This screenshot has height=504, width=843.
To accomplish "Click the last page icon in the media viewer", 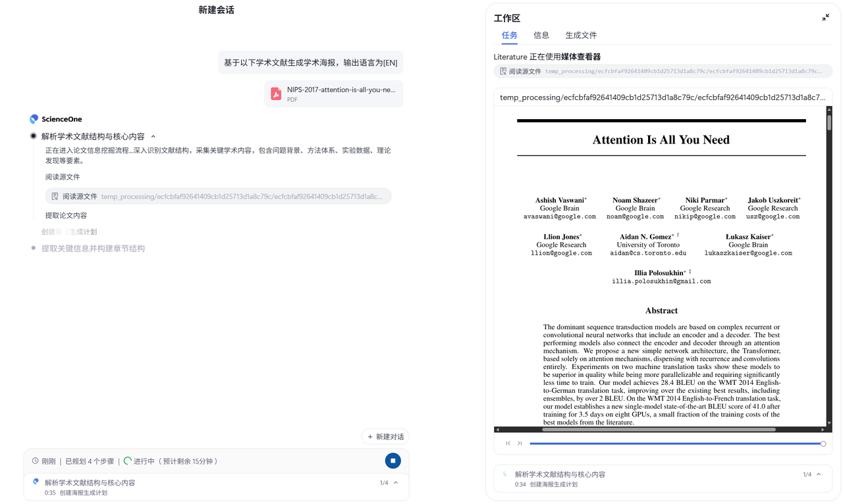I will tap(520, 443).
